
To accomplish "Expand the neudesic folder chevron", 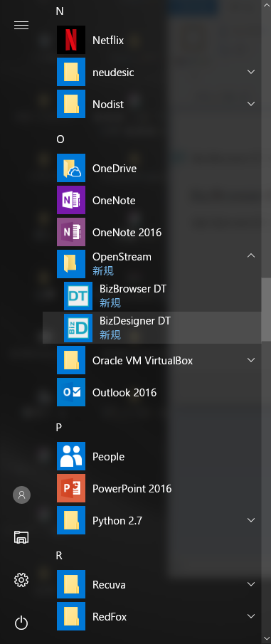I will pos(251,72).
